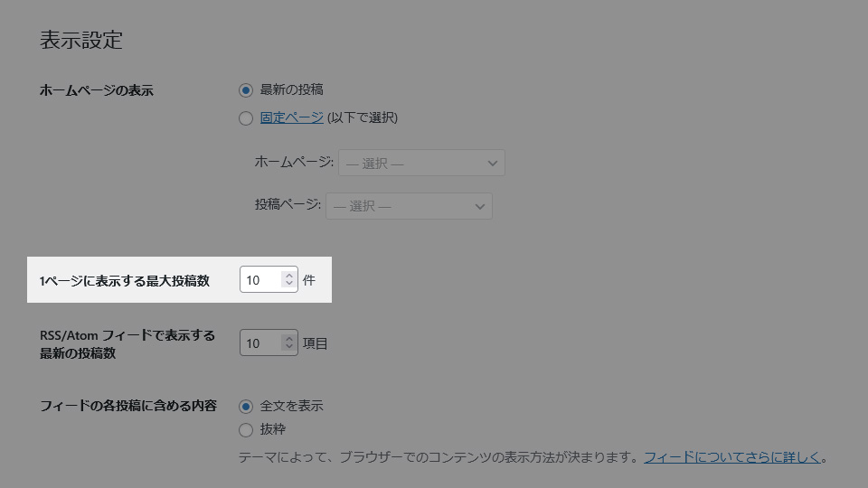
Task: Open the 固定ページ link
Action: [x=292, y=117]
